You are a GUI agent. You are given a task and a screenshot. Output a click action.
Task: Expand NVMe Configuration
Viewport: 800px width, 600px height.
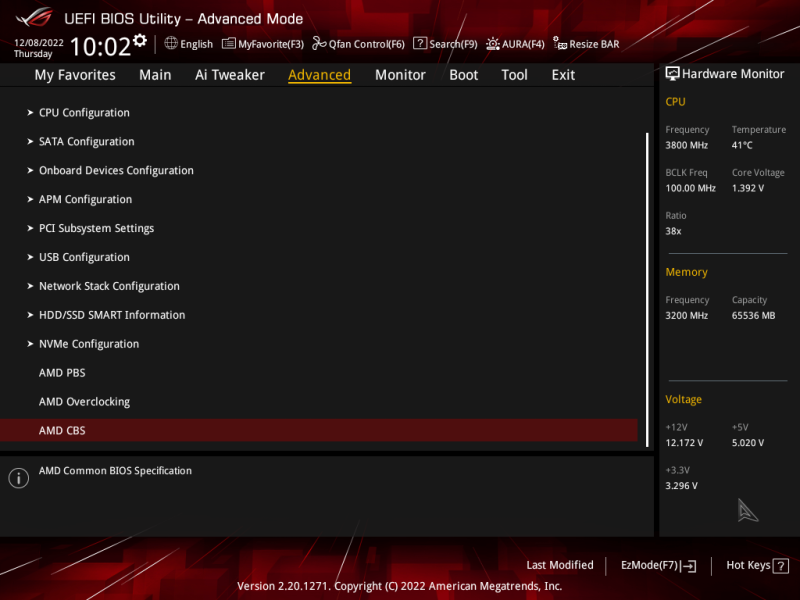[88, 343]
